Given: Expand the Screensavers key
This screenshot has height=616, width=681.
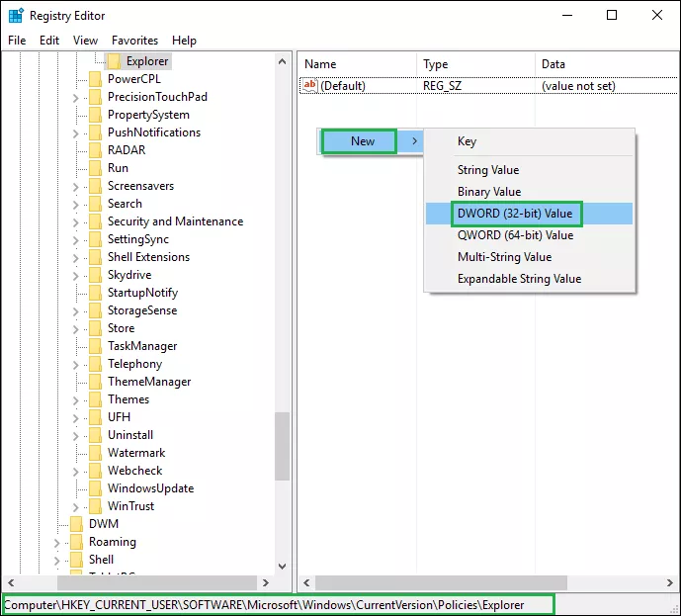Looking at the screenshot, I should (x=75, y=187).
